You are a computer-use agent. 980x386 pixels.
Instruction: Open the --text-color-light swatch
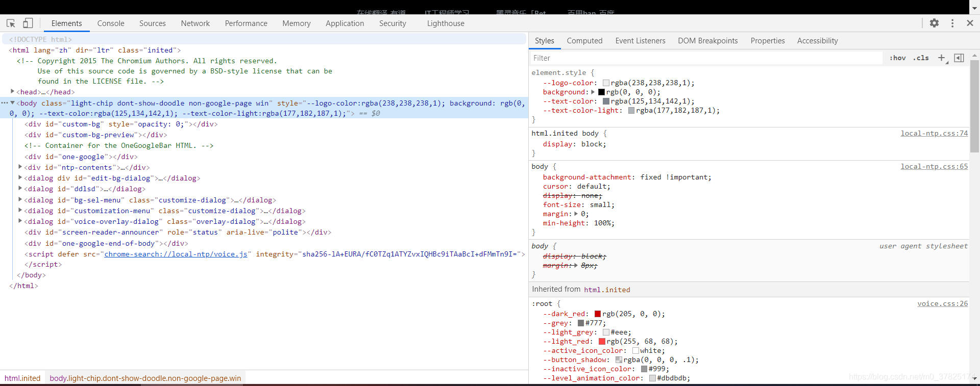pos(631,110)
